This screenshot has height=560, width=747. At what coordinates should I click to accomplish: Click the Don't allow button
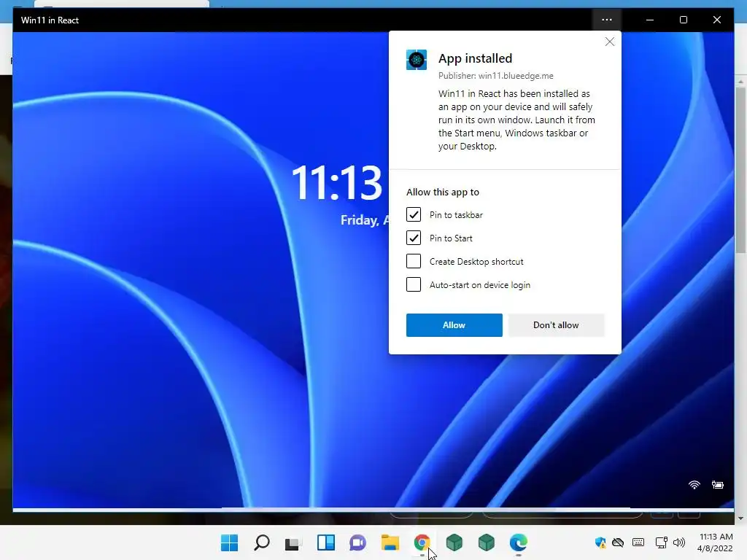[x=556, y=325]
